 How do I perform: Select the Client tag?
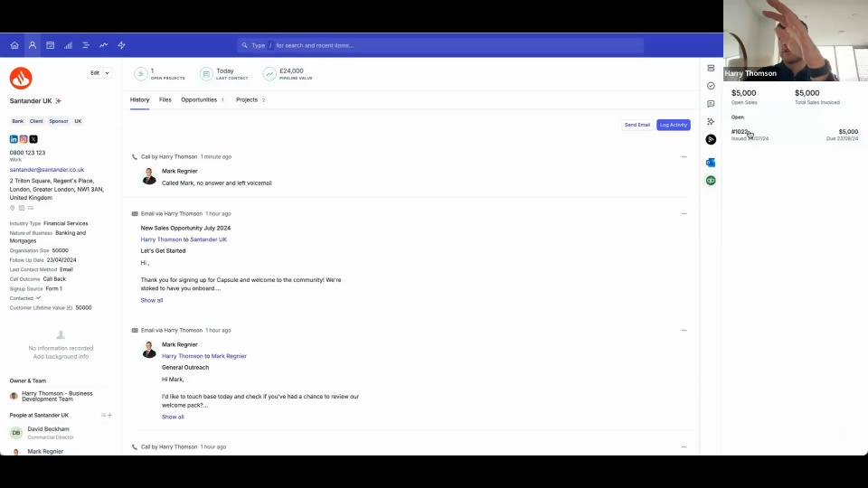[36, 121]
